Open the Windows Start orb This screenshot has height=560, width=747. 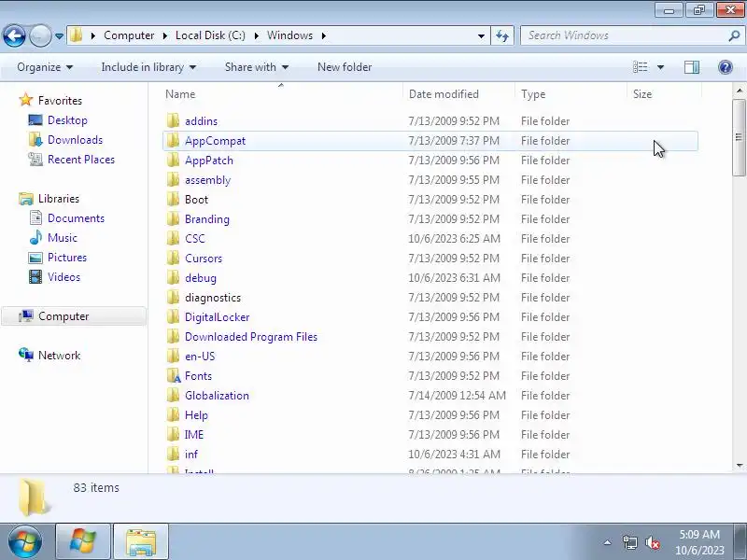pos(25,542)
